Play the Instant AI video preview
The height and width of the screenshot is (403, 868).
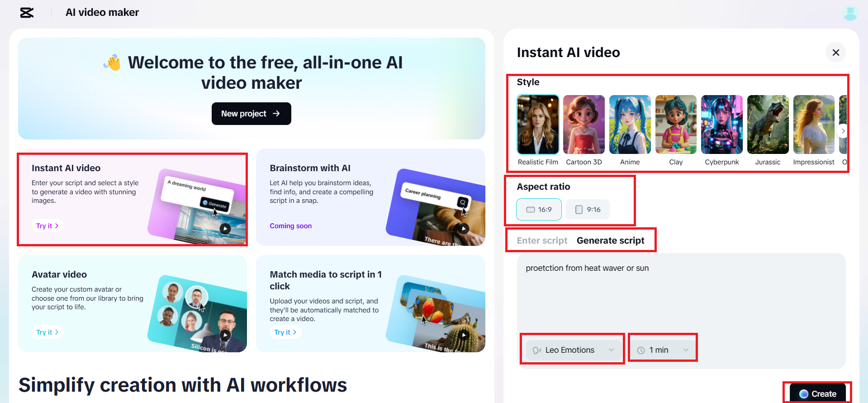coord(225,229)
